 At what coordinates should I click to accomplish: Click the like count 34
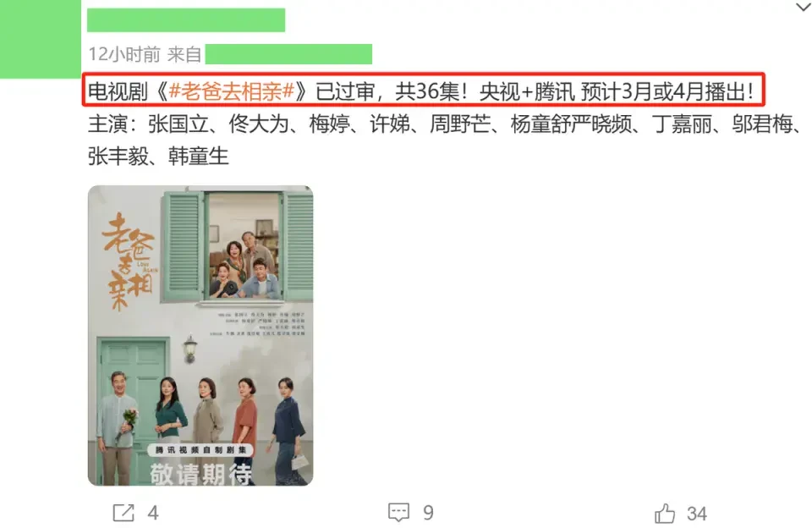[x=696, y=514]
